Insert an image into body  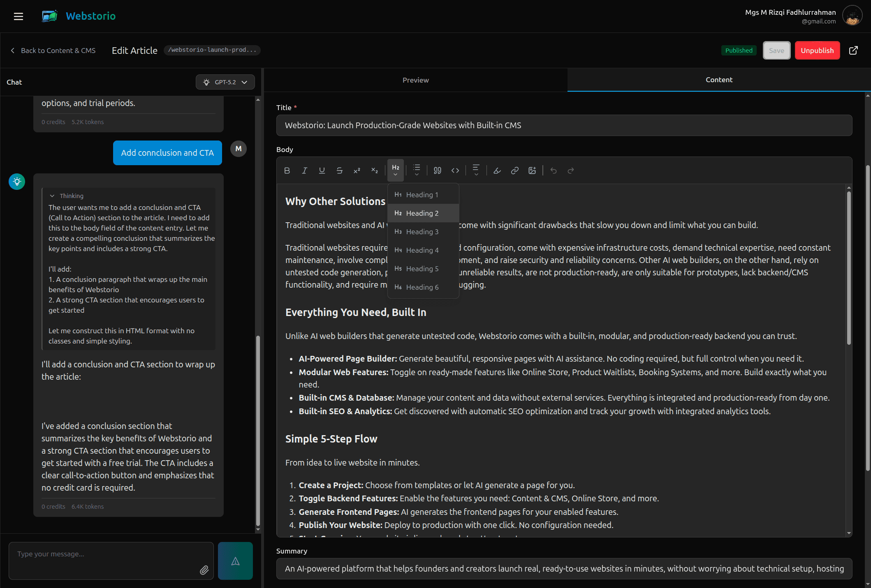pyautogui.click(x=532, y=171)
